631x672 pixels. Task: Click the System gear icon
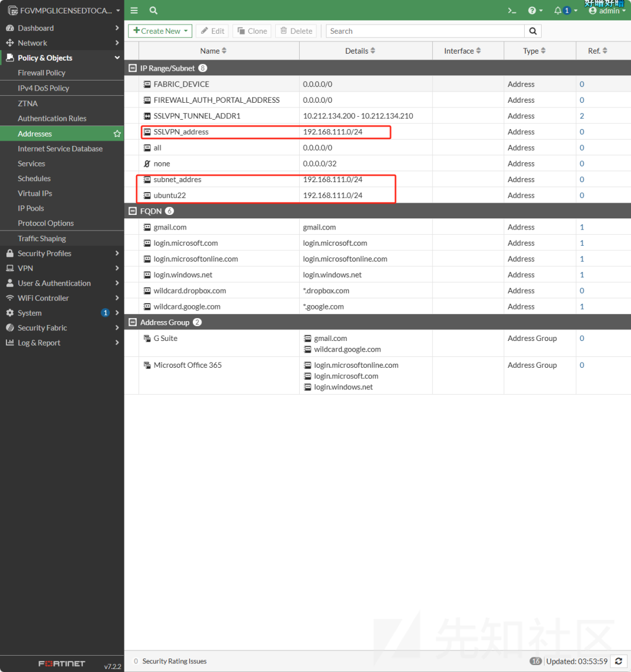[x=10, y=313]
